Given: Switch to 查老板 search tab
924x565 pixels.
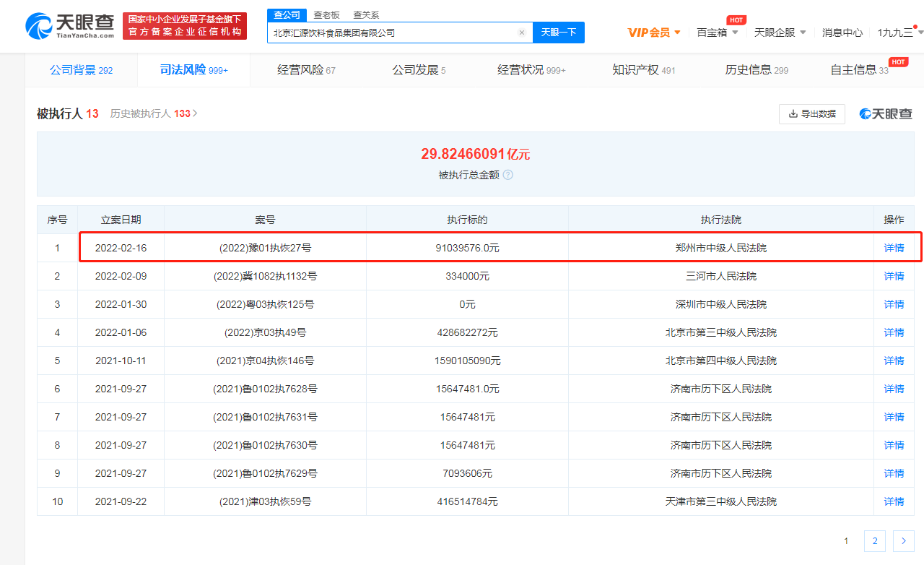Looking at the screenshot, I should click(x=326, y=14).
